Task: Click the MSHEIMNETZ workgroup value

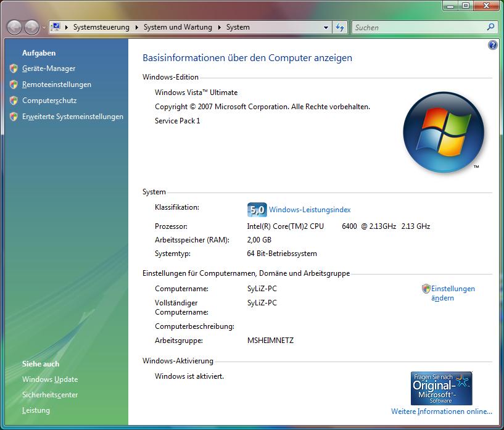Action: click(x=270, y=341)
